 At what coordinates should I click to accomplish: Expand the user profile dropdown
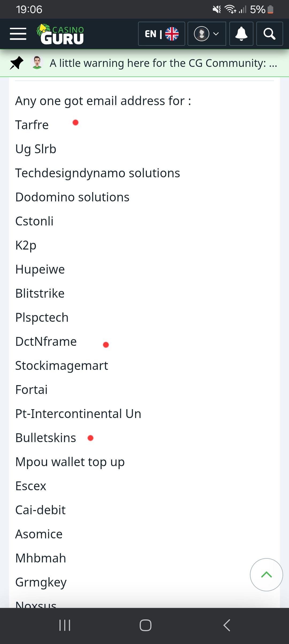(207, 34)
